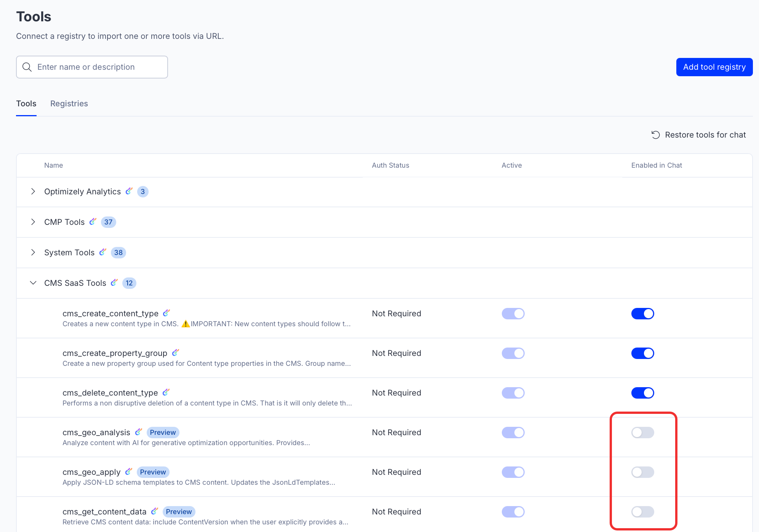759x532 pixels.
Task: Collapse the CMS SaaS Tools group
Action: point(33,283)
